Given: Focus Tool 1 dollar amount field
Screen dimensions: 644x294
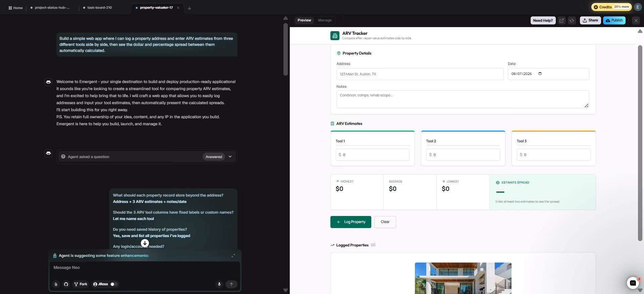Looking at the screenshot, I should 372,155.
